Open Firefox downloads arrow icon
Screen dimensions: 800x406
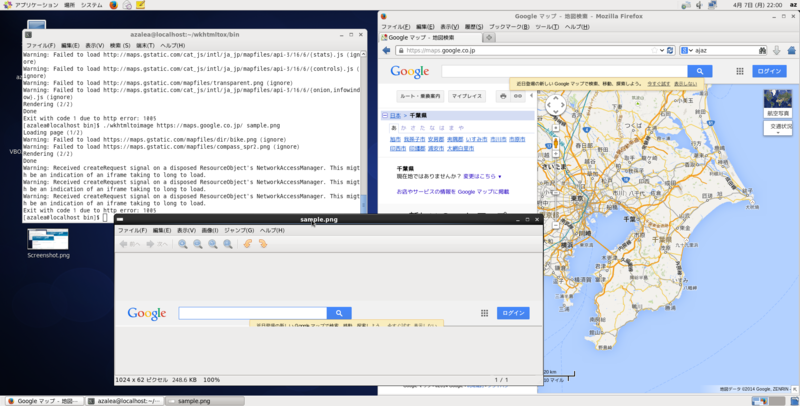(777, 50)
